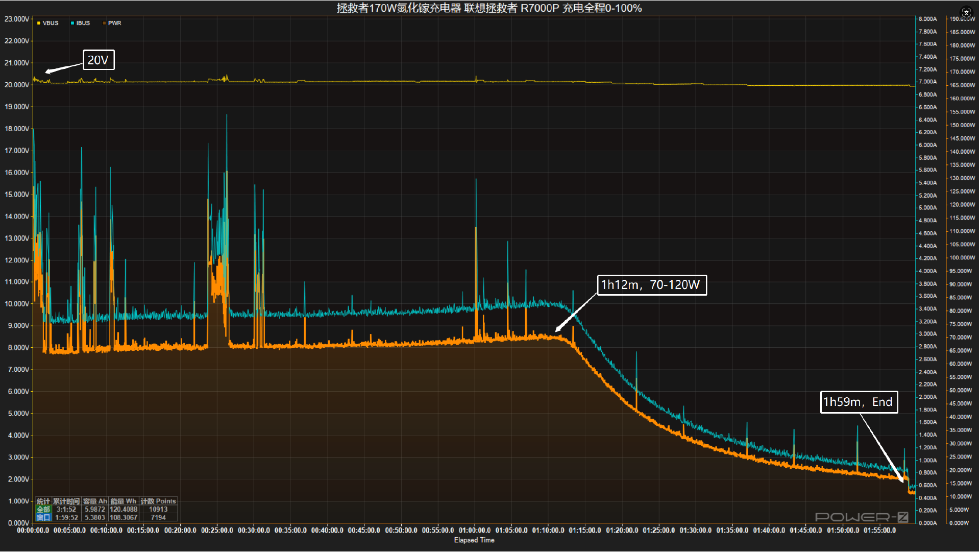Image resolution: width=980 pixels, height=552 pixels.
Task: Select the green 全部 row header
Action: 43,510
